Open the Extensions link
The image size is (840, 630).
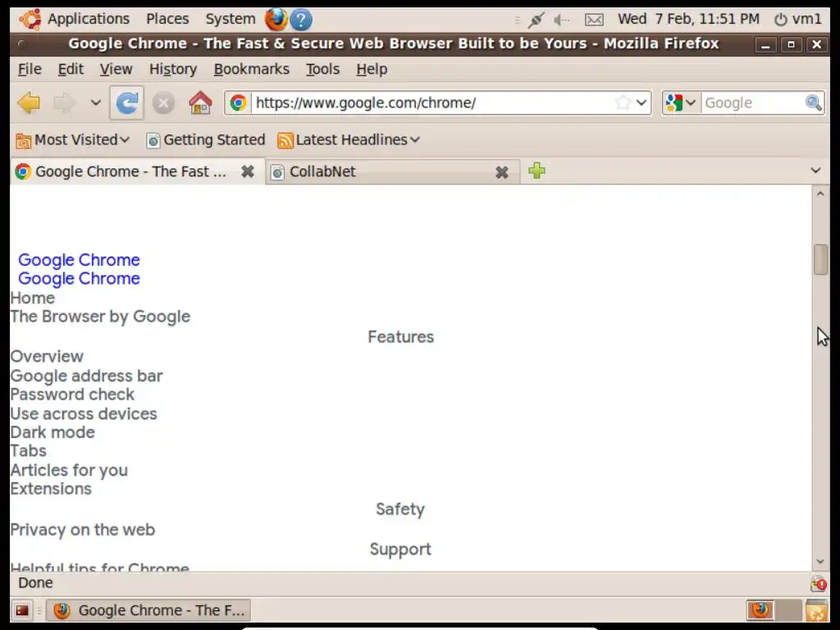point(51,489)
